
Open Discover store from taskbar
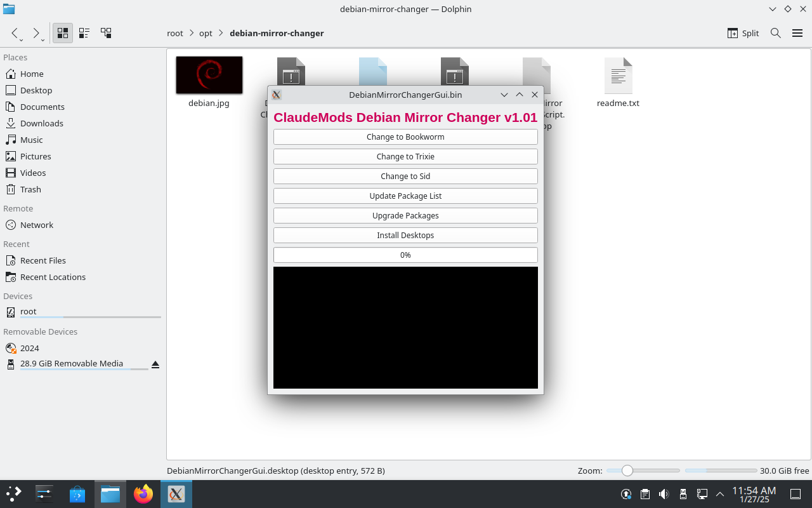pyautogui.click(x=77, y=494)
